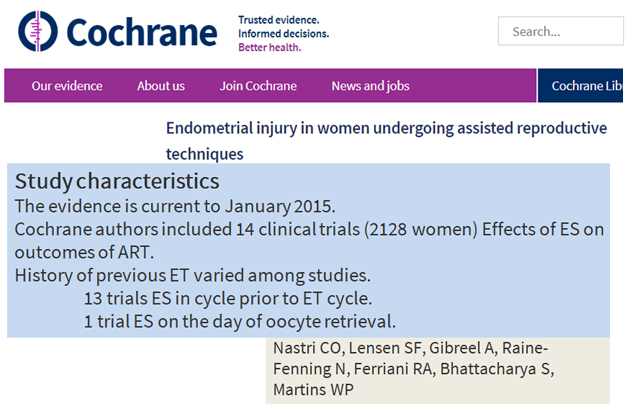Select Join Cochrane in navigation bar
Screen dimensions: 627x411
coord(258,86)
